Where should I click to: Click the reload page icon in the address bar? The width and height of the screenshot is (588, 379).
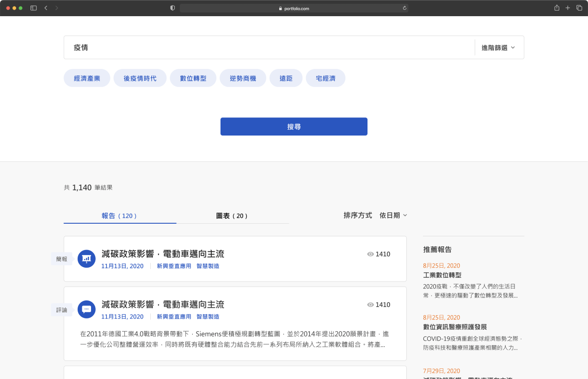[404, 8]
